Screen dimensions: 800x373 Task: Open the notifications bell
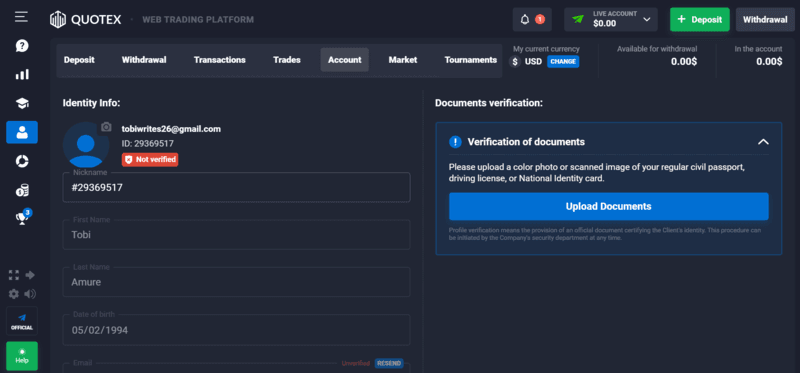click(x=533, y=20)
